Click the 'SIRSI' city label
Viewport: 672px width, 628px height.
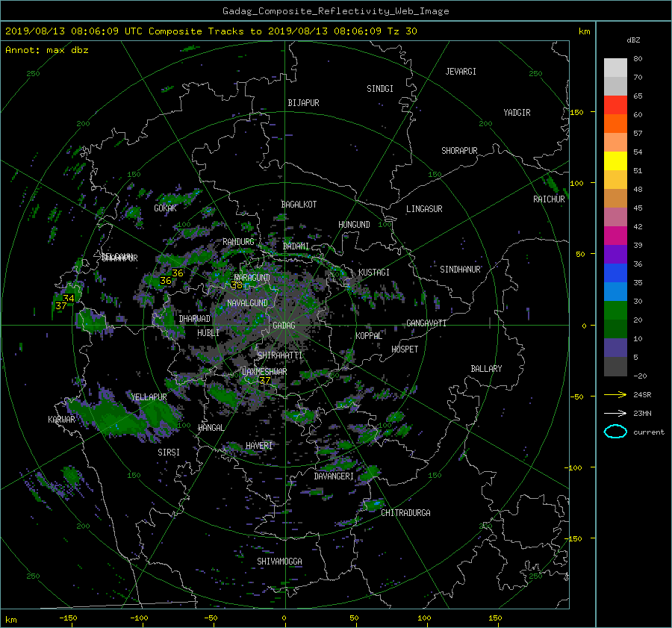coord(169,453)
